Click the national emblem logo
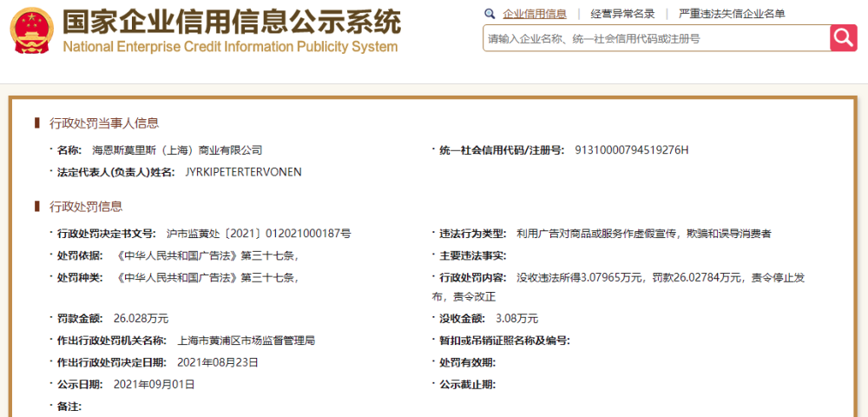Screen dimensions: 868x417 pos(30,30)
